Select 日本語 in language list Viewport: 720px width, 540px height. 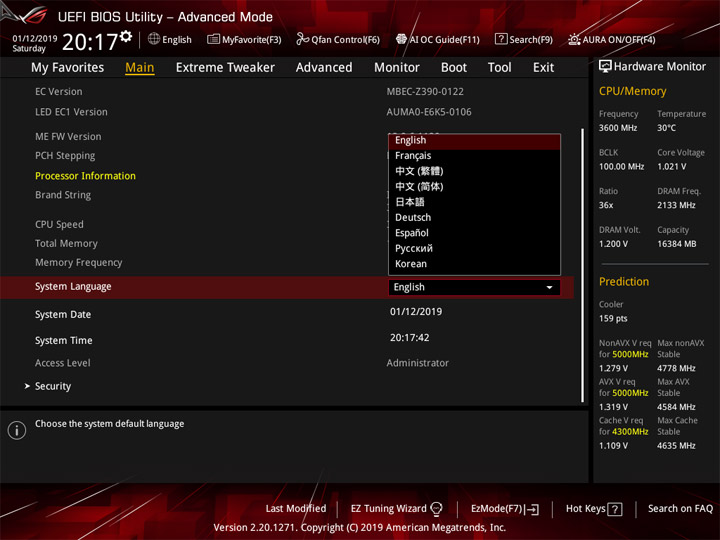point(474,202)
